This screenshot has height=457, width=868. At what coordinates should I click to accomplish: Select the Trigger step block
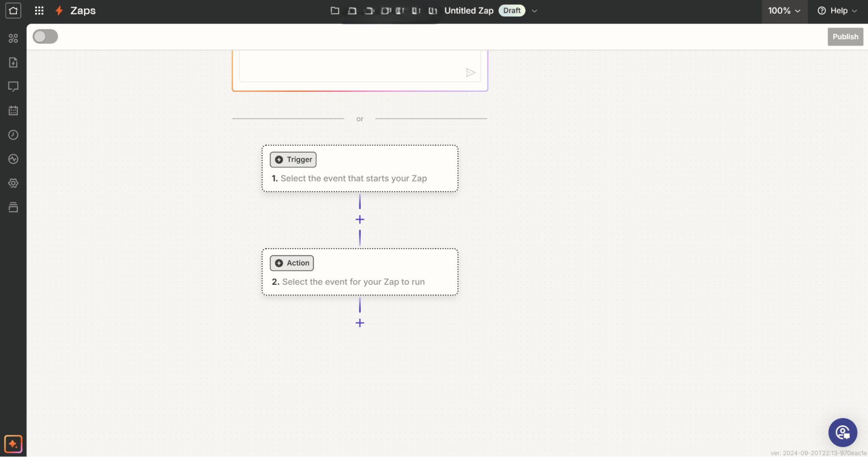[x=360, y=168]
